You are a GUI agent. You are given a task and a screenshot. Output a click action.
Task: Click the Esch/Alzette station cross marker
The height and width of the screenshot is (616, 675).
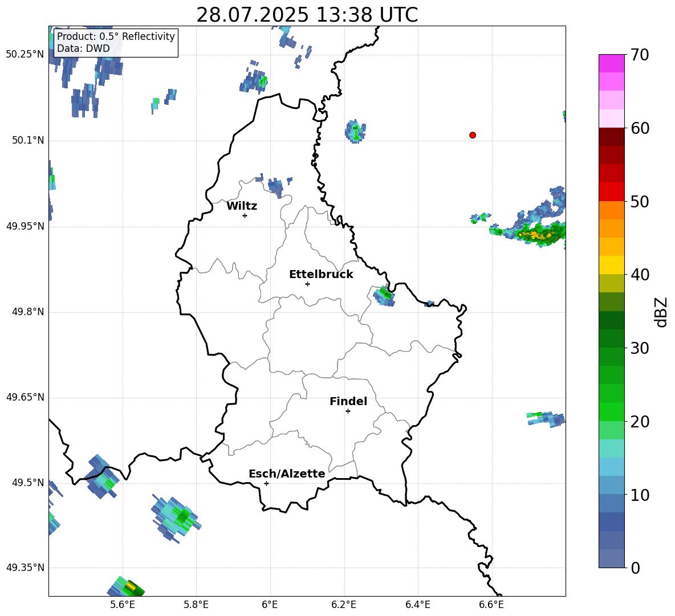pos(266,483)
